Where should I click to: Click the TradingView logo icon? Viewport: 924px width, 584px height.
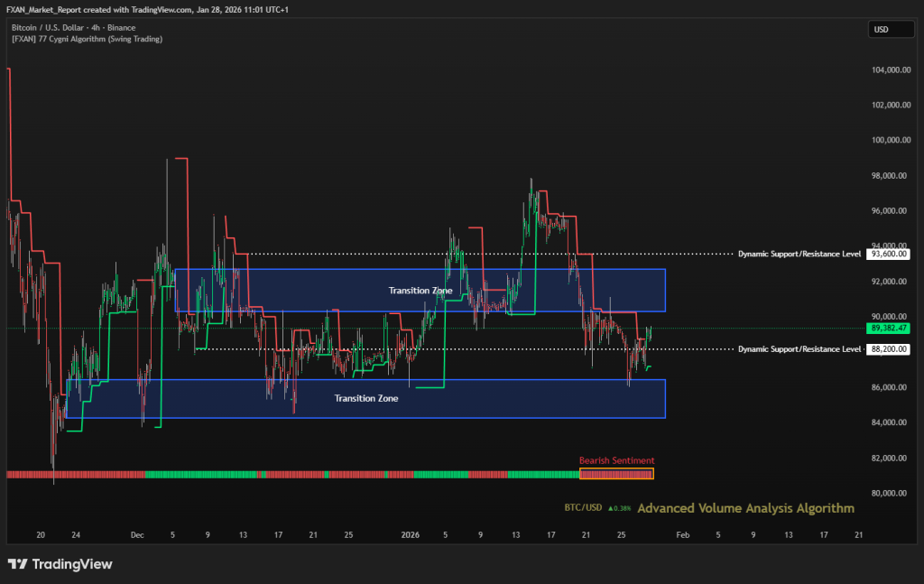pos(17,564)
